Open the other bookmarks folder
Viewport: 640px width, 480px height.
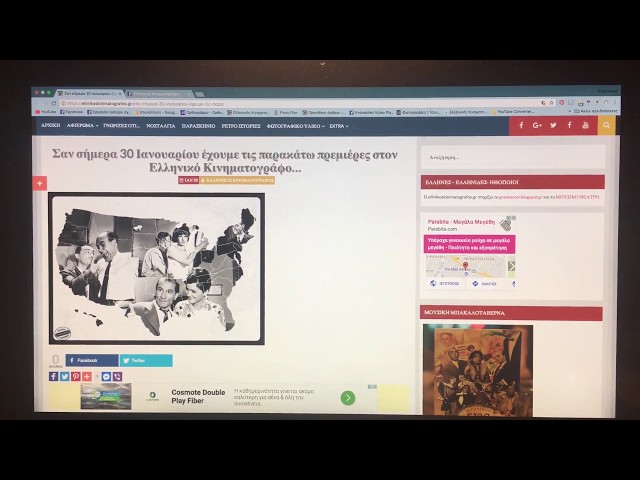point(596,111)
